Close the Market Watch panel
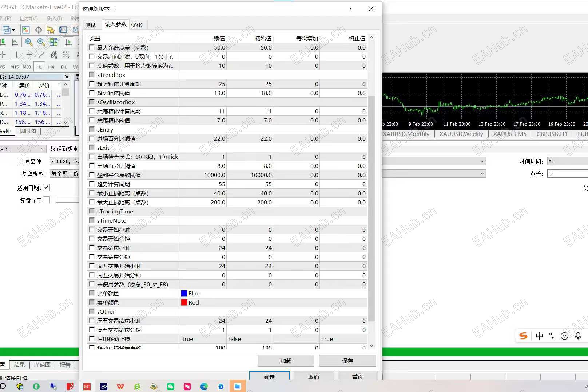The image size is (588, 392). click(x=67, y=77)
